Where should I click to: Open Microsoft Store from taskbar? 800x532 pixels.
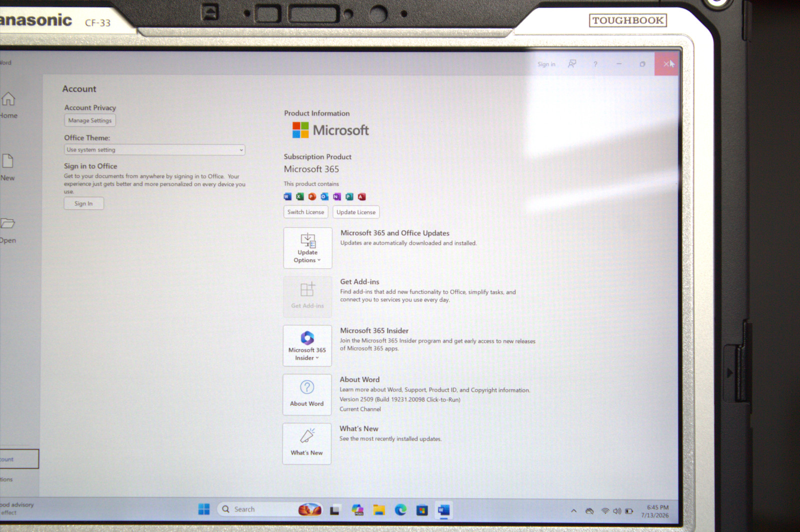(422, 510)
